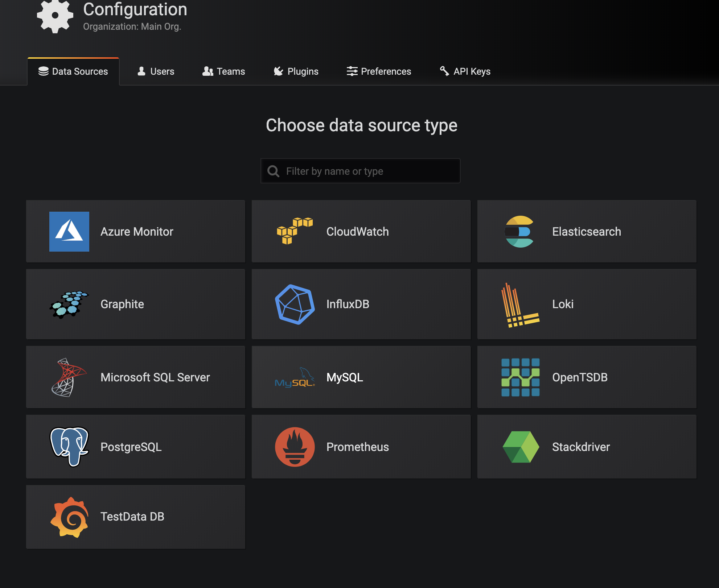This screenshot has width=719, height=588.
Task: Select the Stackdriver green hexagon icon
Action: click(x=520, y=447)
